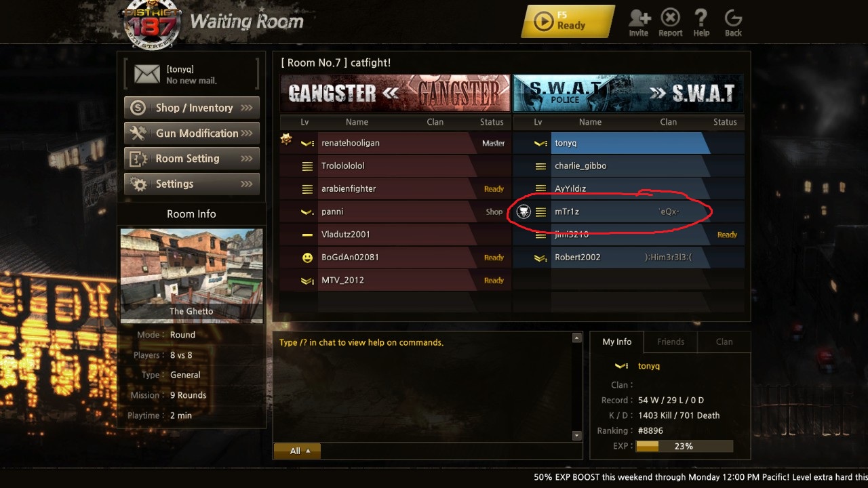Click the room master crown badge icon
Image resolution: width=868 pixels, height=488 pixels.
click(286, 140)
